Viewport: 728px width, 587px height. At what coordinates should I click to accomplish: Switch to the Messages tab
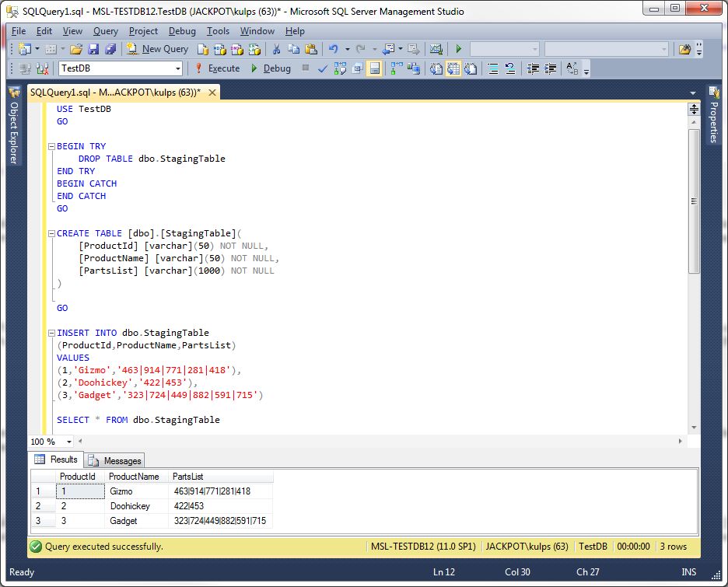click(x=115, y=460)
